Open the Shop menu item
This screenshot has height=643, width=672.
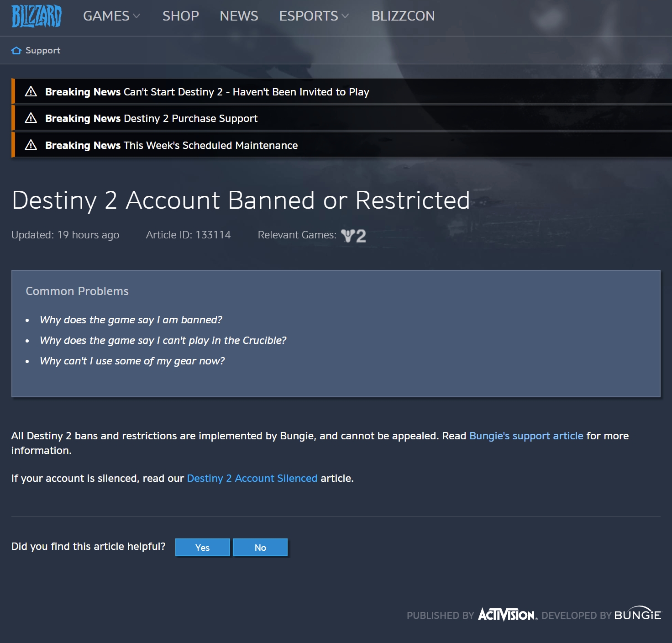(180, 16)
